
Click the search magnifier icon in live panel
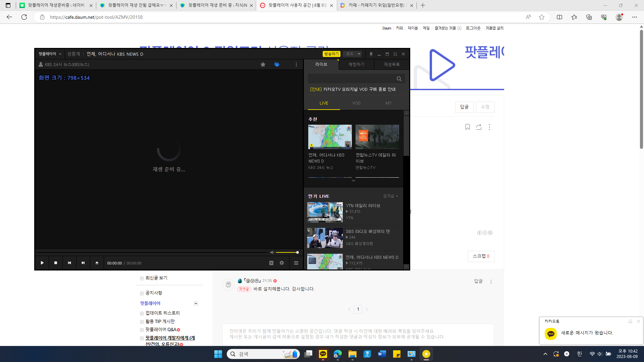click(x=399, y=79)
